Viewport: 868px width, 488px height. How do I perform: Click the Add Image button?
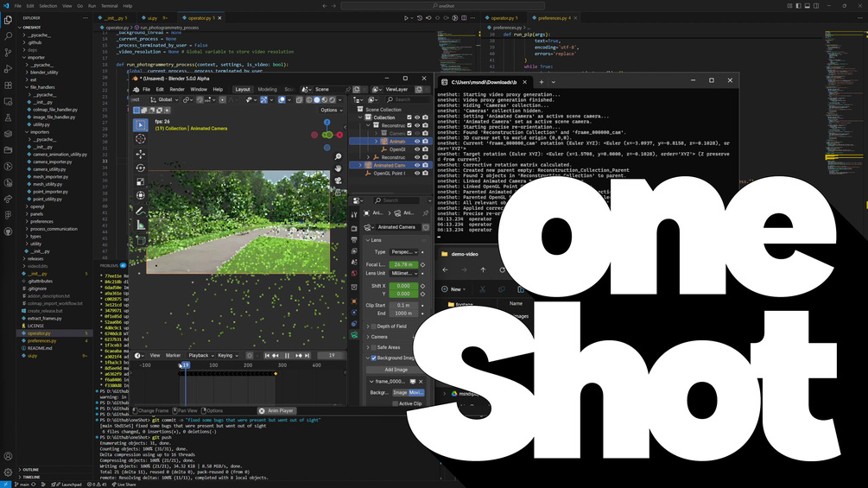point(396,370)
